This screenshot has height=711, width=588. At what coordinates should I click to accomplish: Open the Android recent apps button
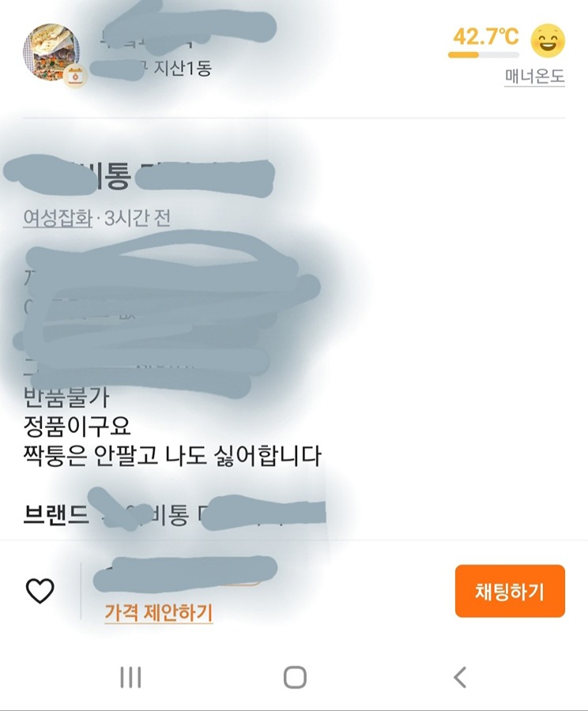tap(130, 678)
